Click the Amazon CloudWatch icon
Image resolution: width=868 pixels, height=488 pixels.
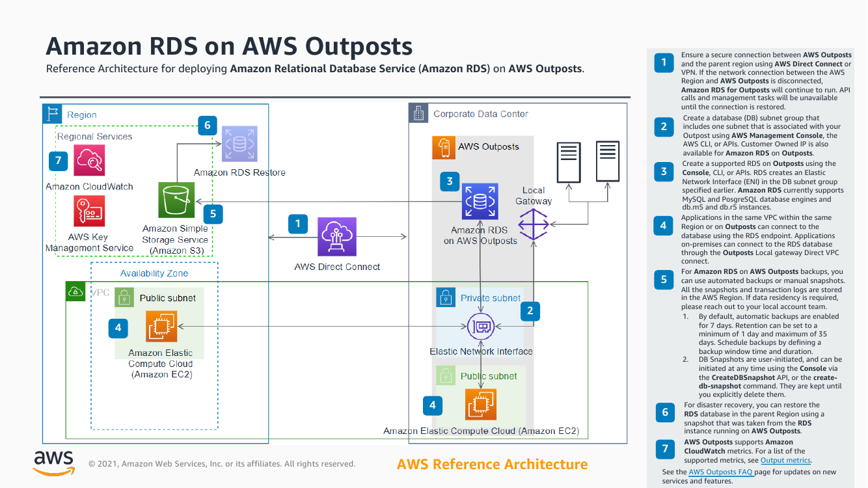pyautogui.click(x=89, y=161)
